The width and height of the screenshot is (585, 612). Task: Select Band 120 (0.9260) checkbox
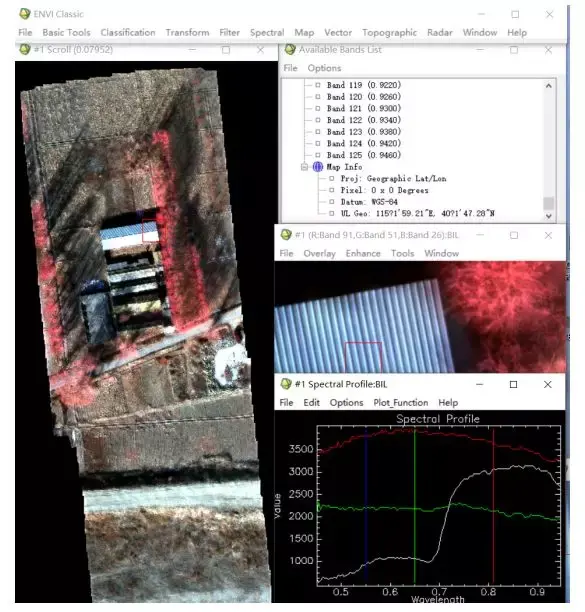pyautogui.click(x=318, y=97)
